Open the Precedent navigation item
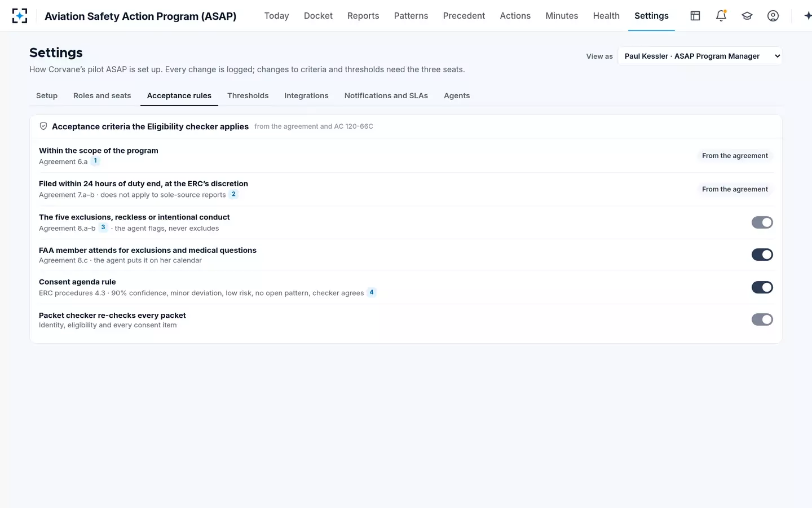The height and width of the screenshot is (508, 812). coord(464,16)
